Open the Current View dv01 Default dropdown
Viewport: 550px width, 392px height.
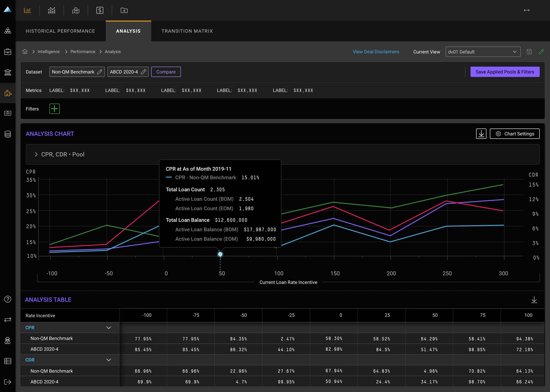point(483,52)
